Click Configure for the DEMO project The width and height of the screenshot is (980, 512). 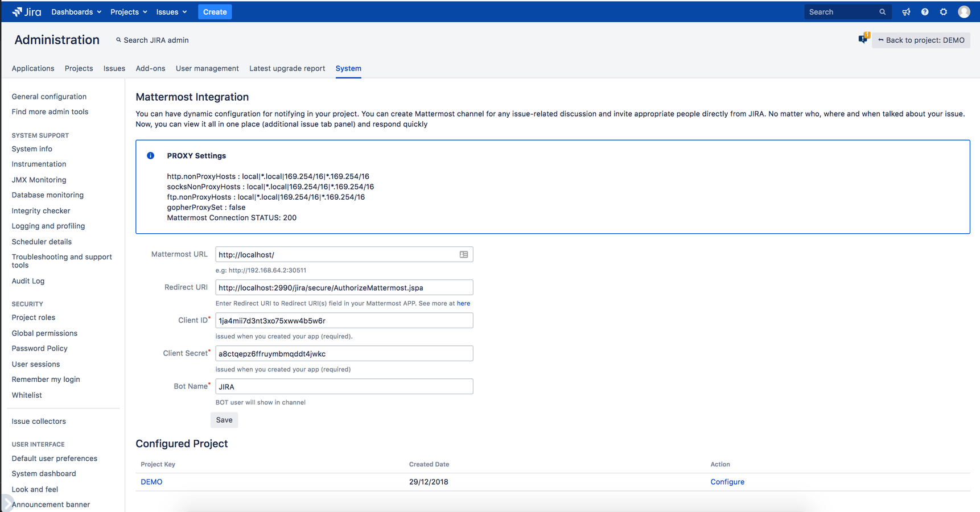click(x=727, y=482)
